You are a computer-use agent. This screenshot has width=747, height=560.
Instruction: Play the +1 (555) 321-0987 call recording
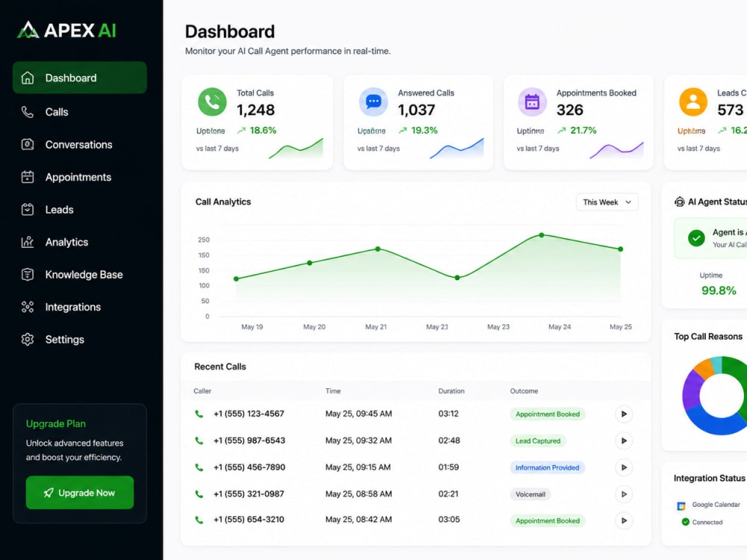point(624,494)
